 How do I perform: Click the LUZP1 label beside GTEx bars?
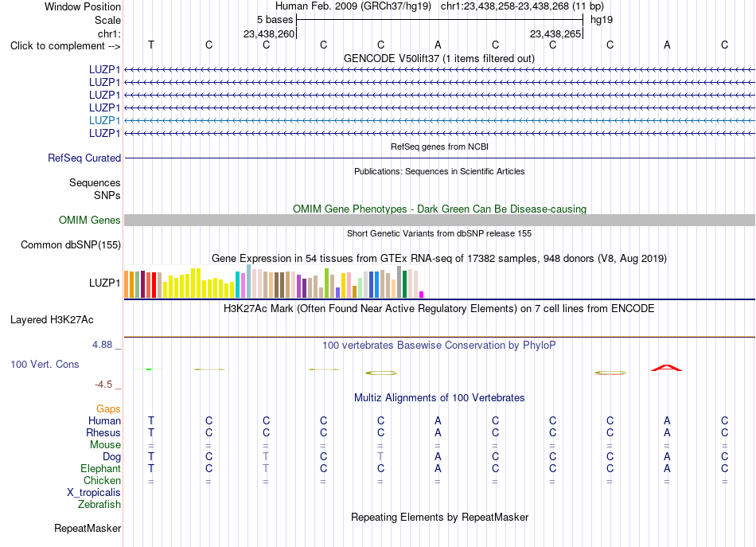click(x=104, y=283)
